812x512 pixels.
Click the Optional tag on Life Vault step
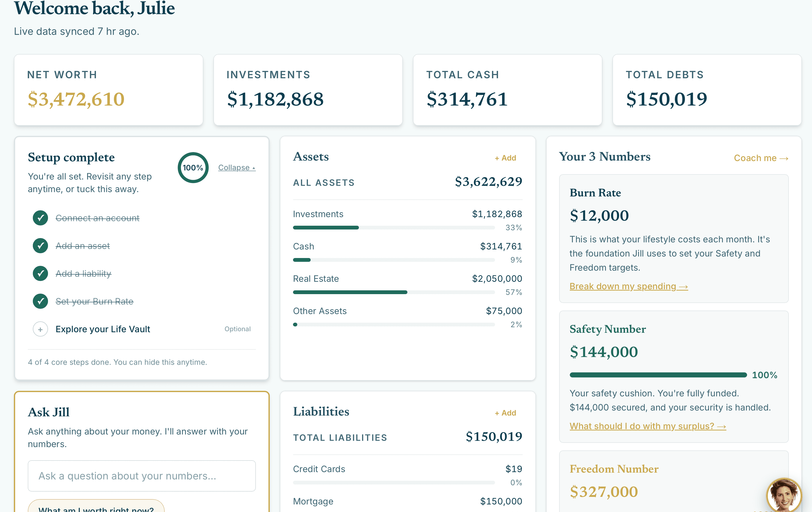237,329
